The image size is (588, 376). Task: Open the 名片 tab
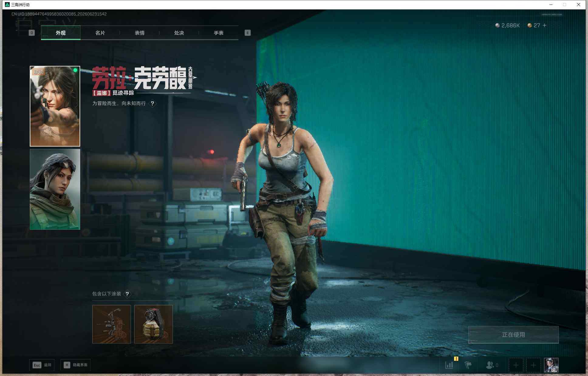pos(100,33)
